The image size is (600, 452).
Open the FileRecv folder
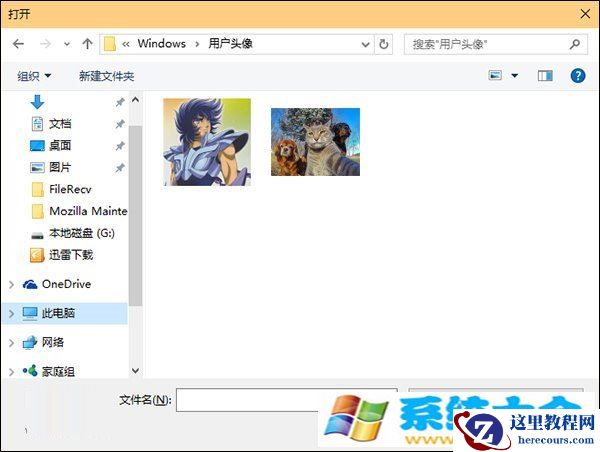coord(70,189)
